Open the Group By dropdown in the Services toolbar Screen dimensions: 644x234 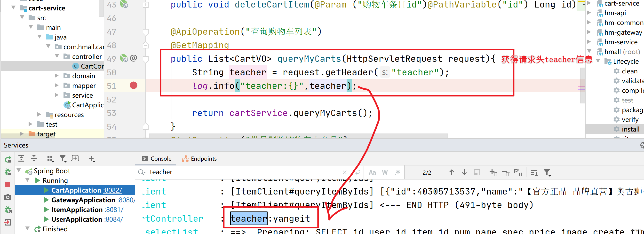click(x=50, y=158)
